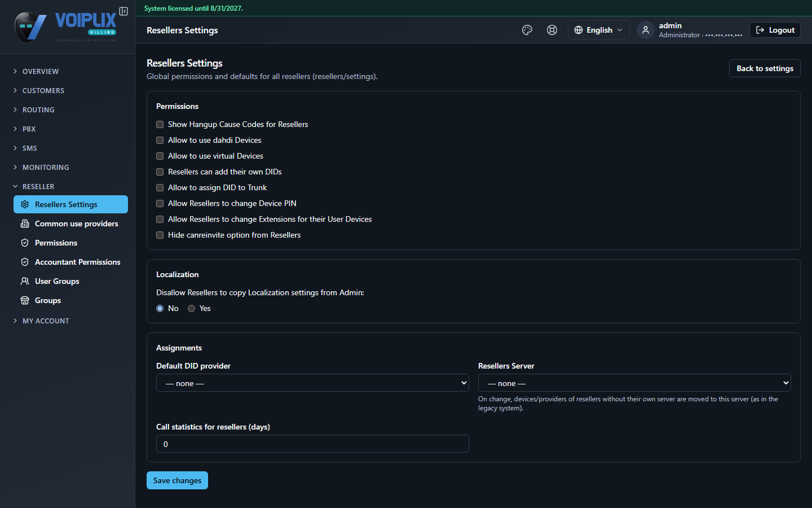Open the Groups menu item

pos(70,300)
